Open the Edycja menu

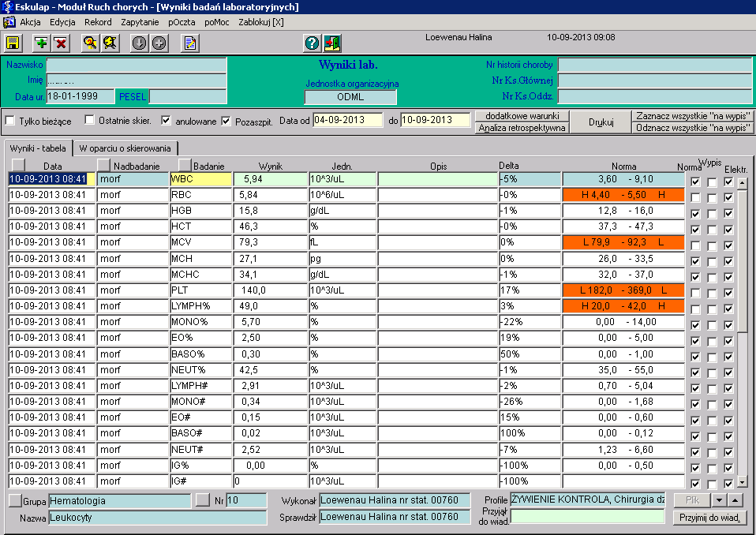click(62, 22)
